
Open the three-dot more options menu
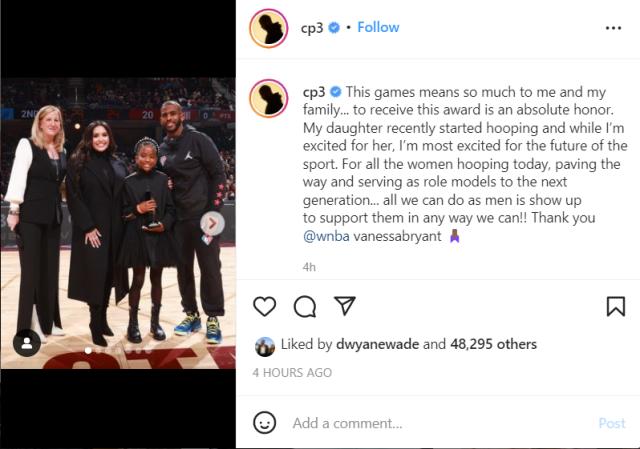click(x=613, y=28)
